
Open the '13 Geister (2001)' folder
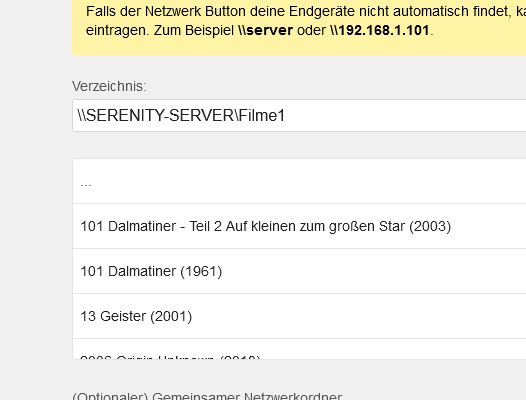(x=299, y=316)
